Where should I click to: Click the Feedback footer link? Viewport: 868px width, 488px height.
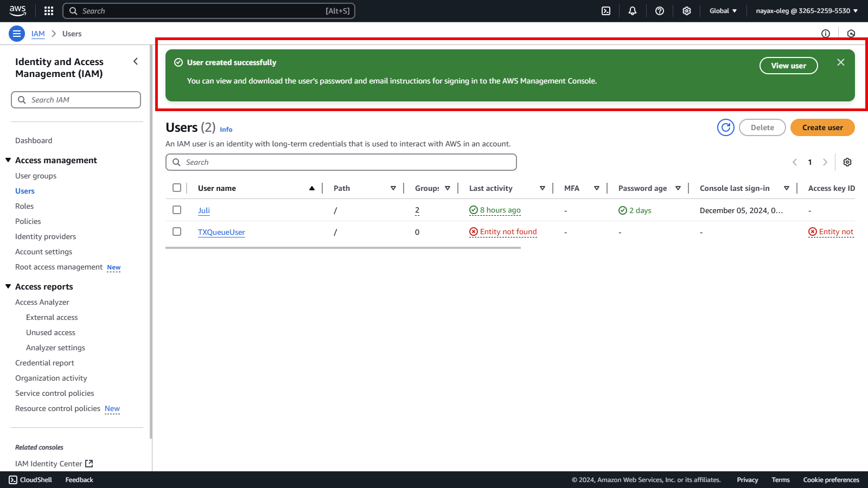click(x=79, y=480)
